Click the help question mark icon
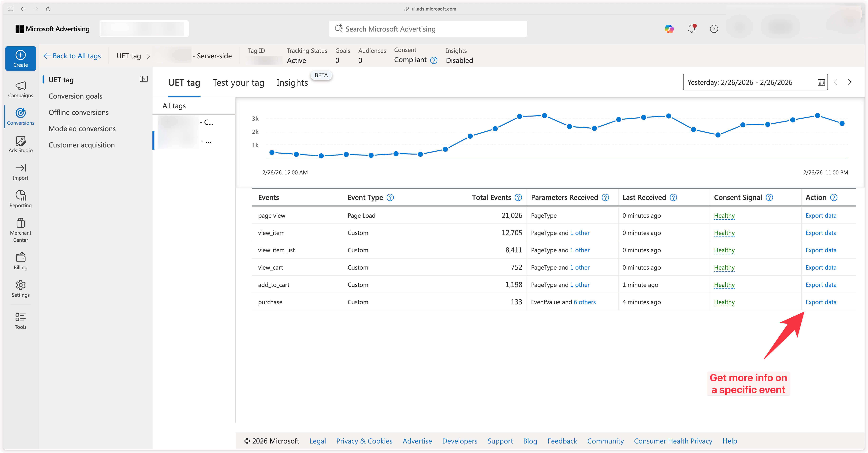Image resolution: width=868 pixels, height=453 pixels. [x=714, y=29]
